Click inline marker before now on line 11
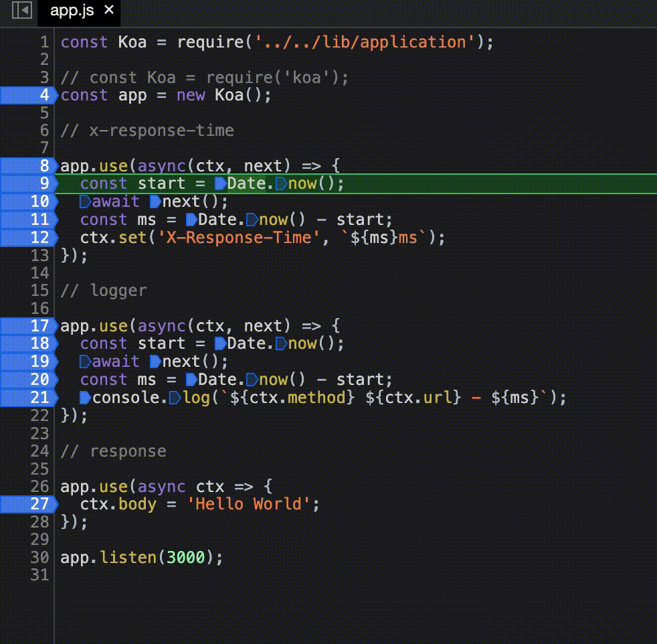The image size is (657, 644). click(x=252, y=220)
